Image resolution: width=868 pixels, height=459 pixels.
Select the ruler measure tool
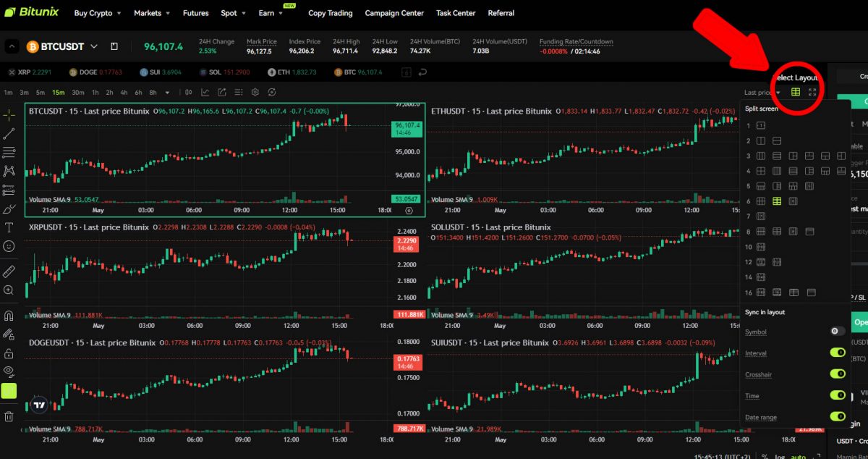coord(9,271)
